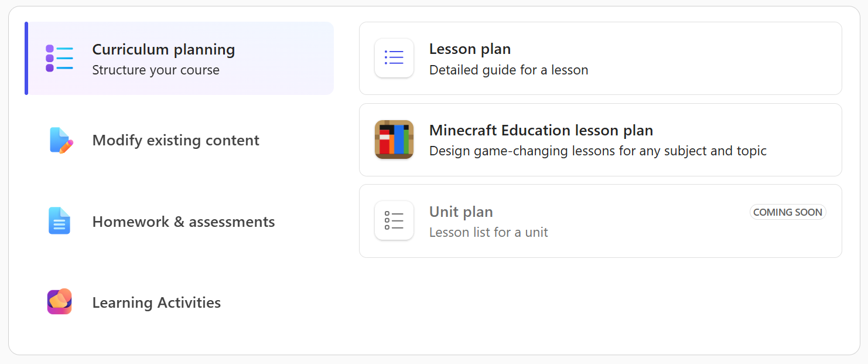The height and width of the screenshot is (364, 868).
Task: Click the blue selection bar beside Curriculum planning
Action: [26, 59]
